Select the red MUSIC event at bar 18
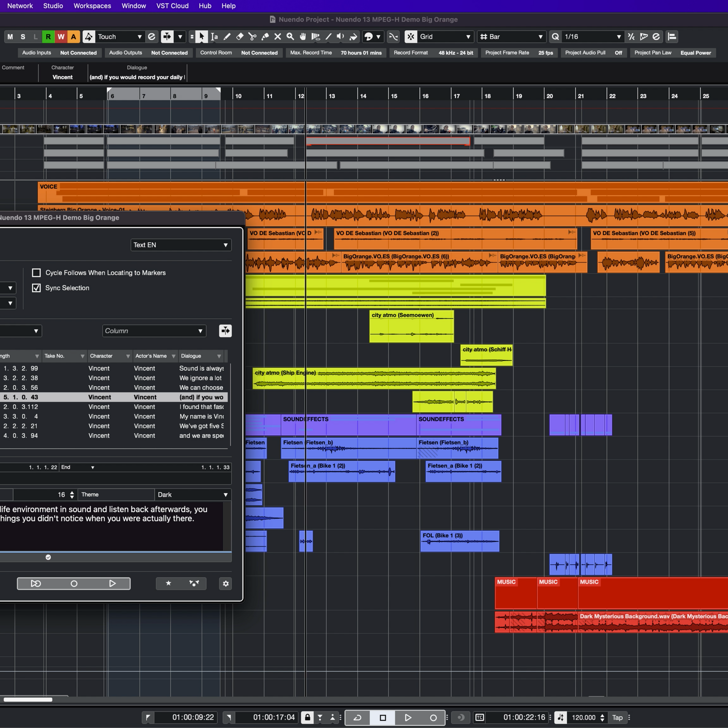Screen dimensions: 728x728 coord(516,593)
